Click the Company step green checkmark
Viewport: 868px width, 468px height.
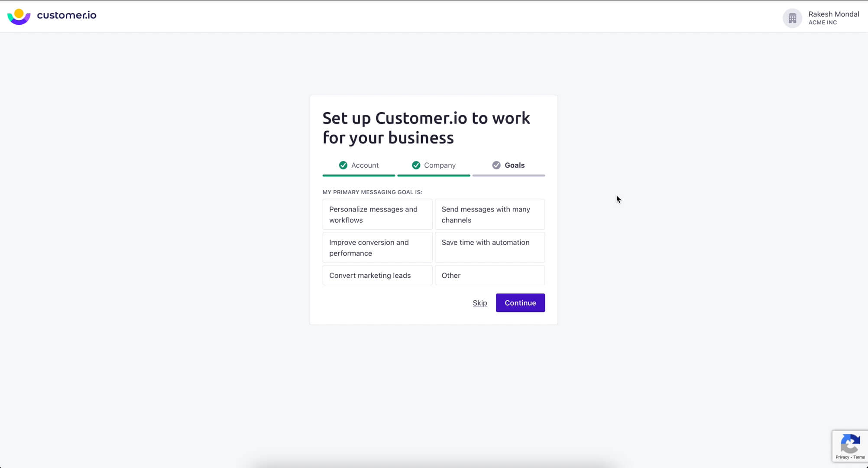tap(416, 165)
